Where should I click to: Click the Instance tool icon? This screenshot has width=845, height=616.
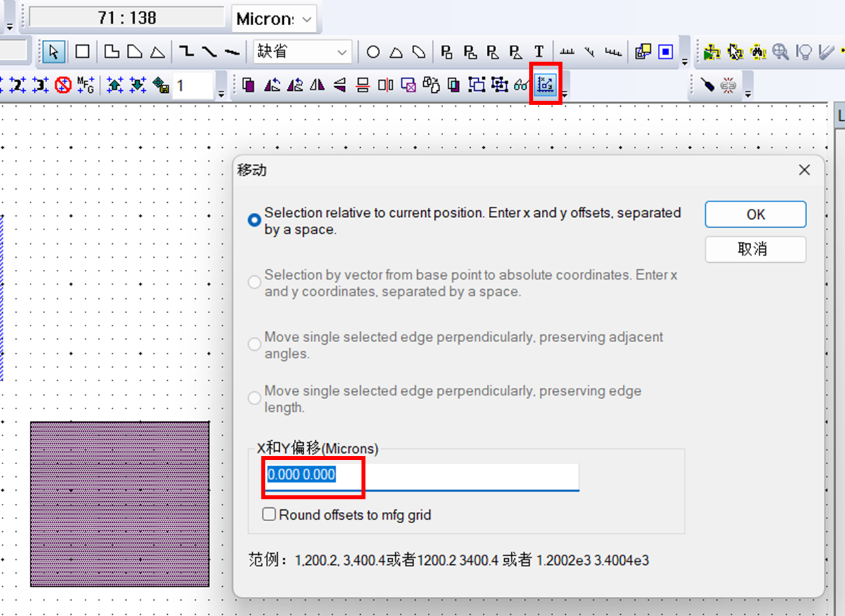(x=643, y=52)
